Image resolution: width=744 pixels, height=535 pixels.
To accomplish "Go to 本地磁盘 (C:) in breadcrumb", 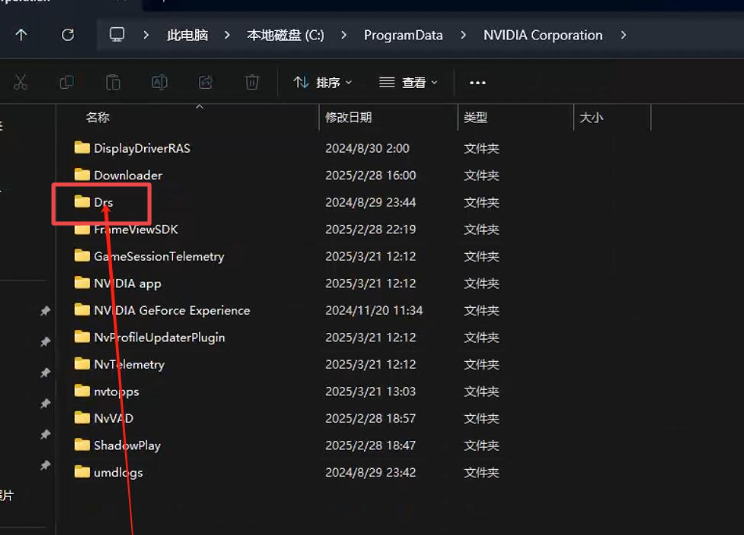I will 285,35.
